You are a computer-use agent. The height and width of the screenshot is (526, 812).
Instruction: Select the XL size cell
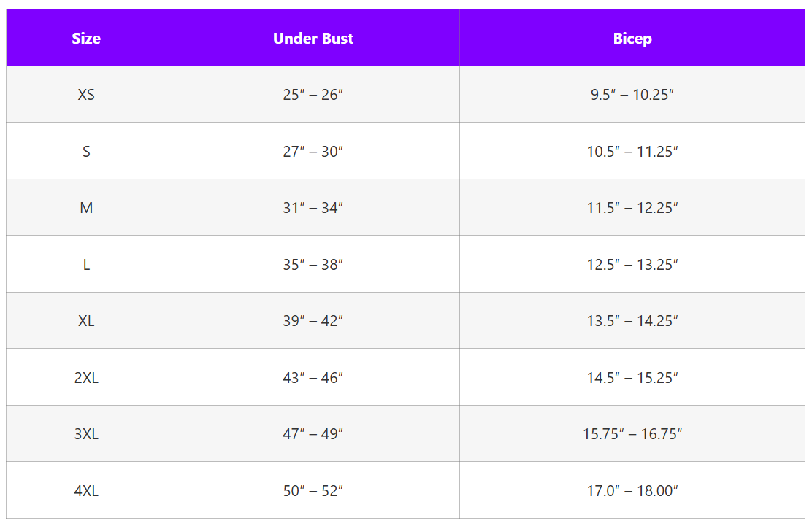coord(86,321)
